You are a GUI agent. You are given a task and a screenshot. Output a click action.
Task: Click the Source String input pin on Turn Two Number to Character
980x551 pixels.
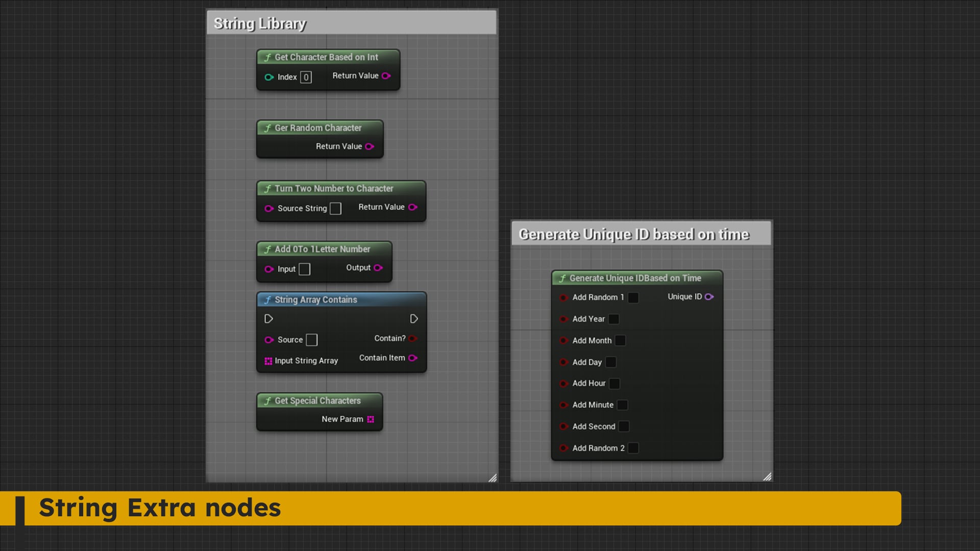coord(269,209)
